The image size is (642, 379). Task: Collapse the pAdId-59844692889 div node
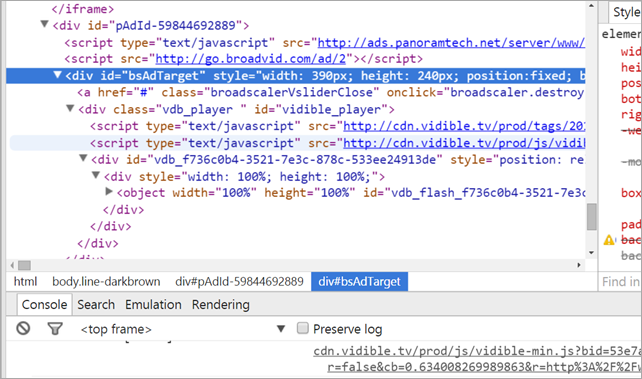pyautogui.click(x=44, y=25)
